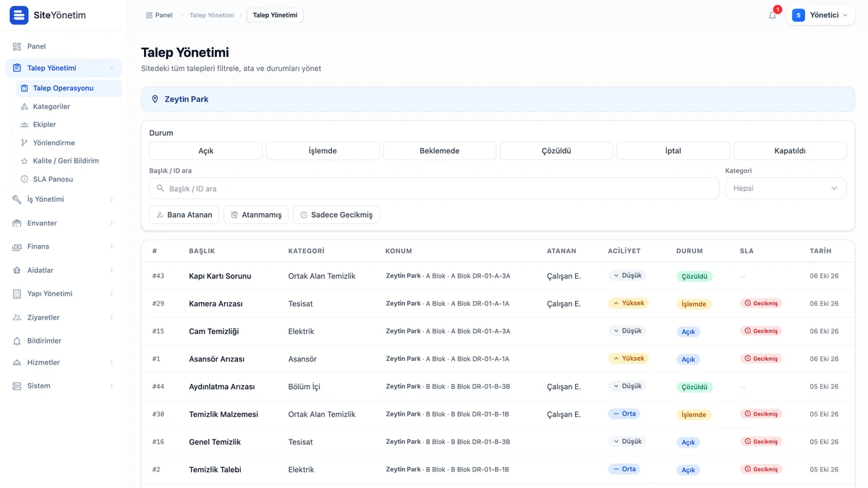Select the Talep Yönetimi breadcrumb link
The image size is (868, 488).
(211, 15)
